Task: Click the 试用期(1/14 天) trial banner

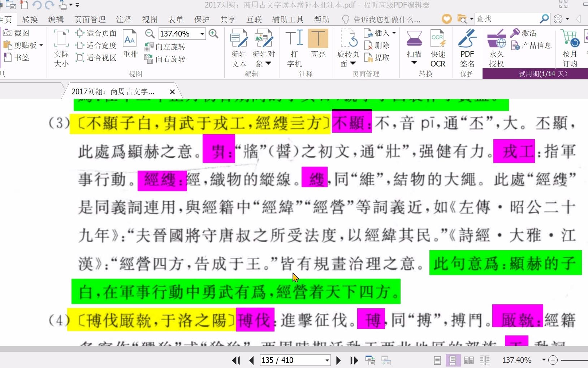Action: 535,74
